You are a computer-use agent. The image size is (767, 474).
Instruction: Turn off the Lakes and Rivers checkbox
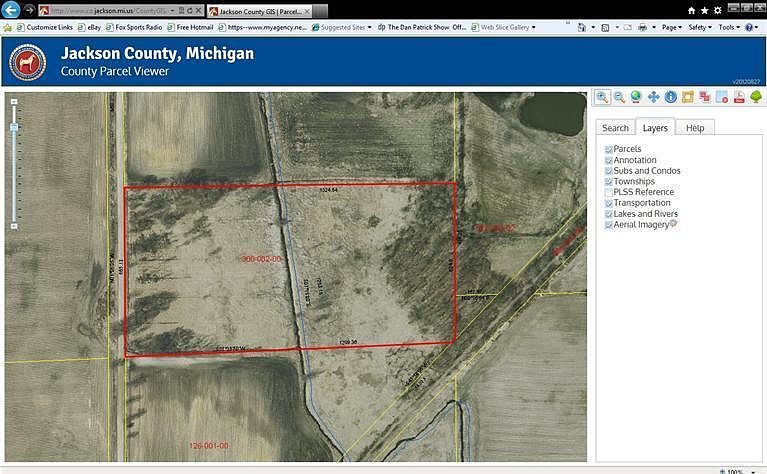click(x=608, y=214)
